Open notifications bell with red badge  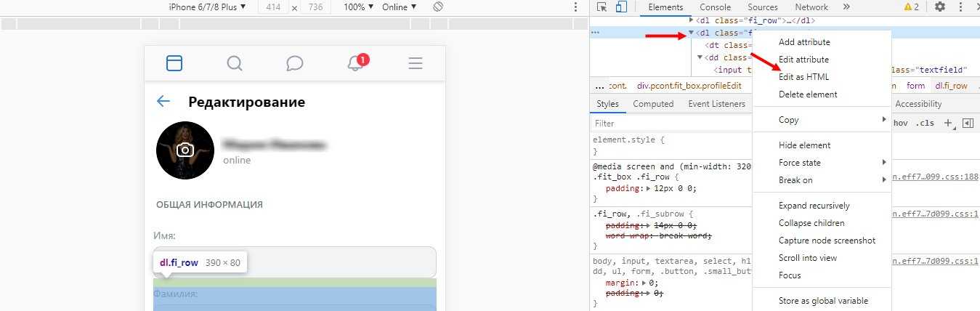(x=355, y=63)
